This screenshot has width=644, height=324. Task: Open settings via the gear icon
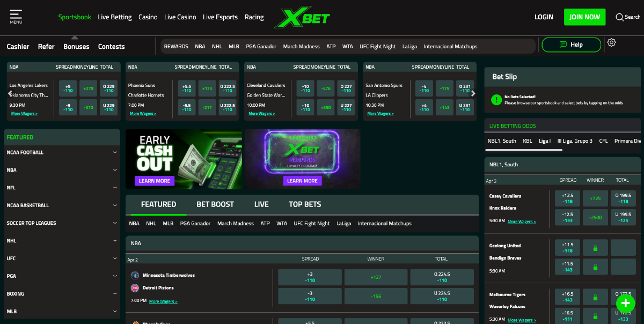point(611,42)
